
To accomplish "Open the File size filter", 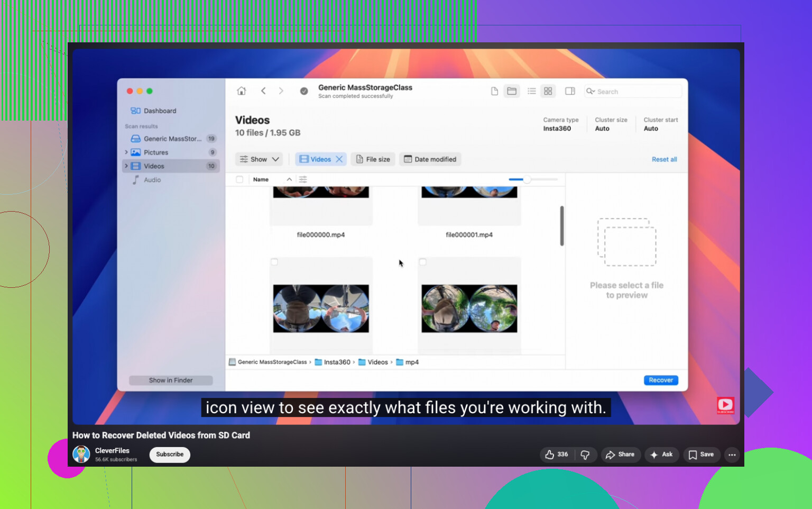I will point(373,159).
